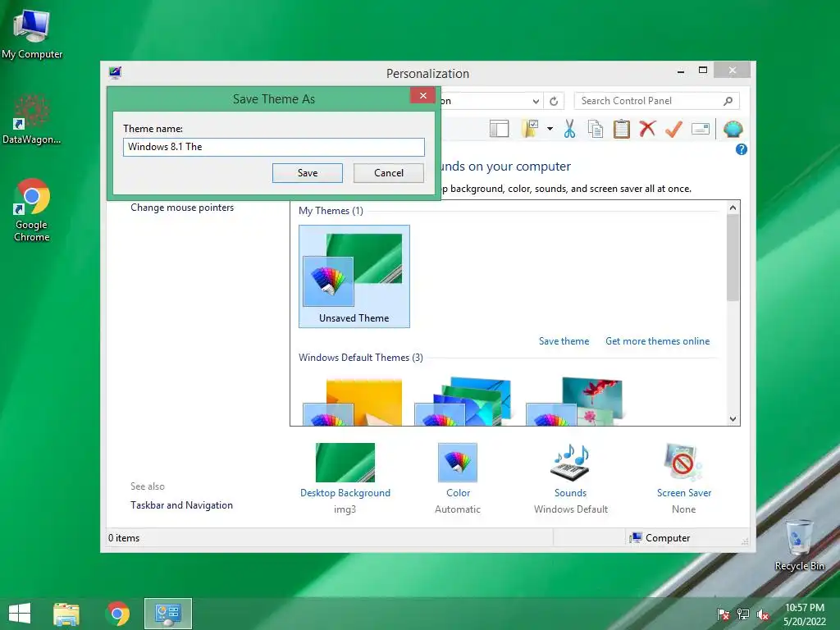Open folder options dropdown arrow
The width and height of the screenshot is (840, 630).
coord(550,129)
